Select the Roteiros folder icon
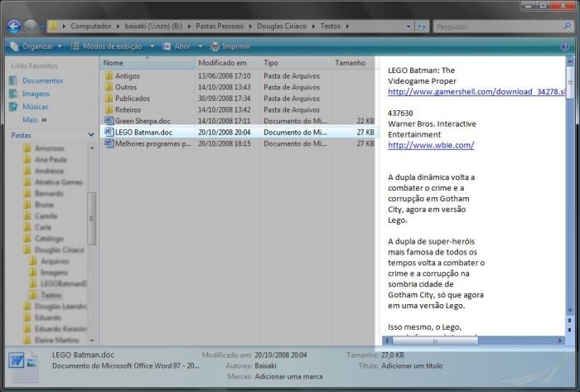 click(109, 110)
